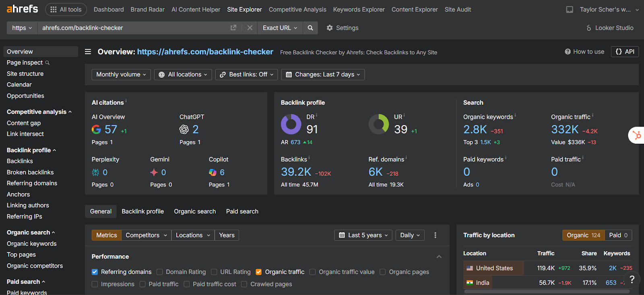Viewport: 644px width, 295px height.
Task: Click the ChatGPT logo icon
Action: tap(184, 129)
